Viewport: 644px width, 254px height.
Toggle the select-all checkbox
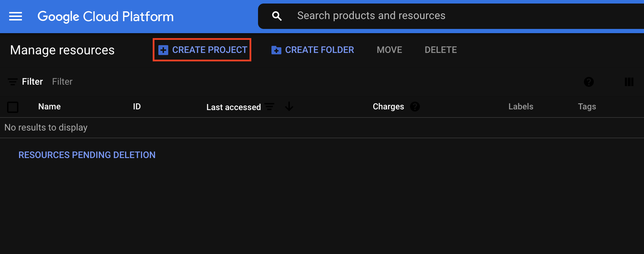pyautogui.click(x=13, y=107)
